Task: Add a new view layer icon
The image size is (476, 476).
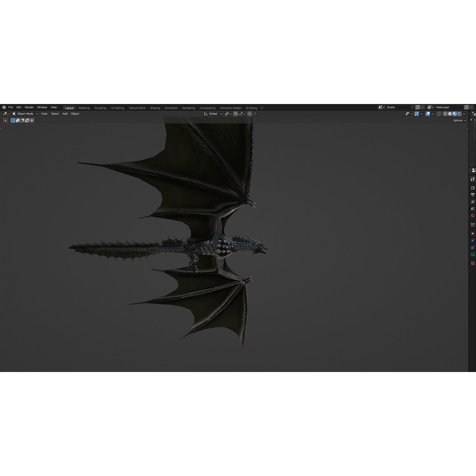Action: [467, 108]
